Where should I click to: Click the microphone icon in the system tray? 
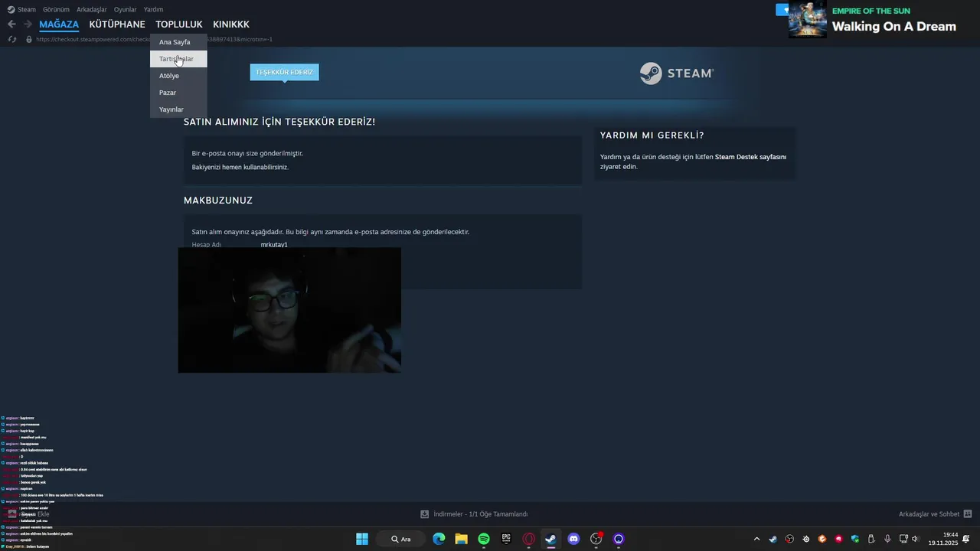(887, 539)
